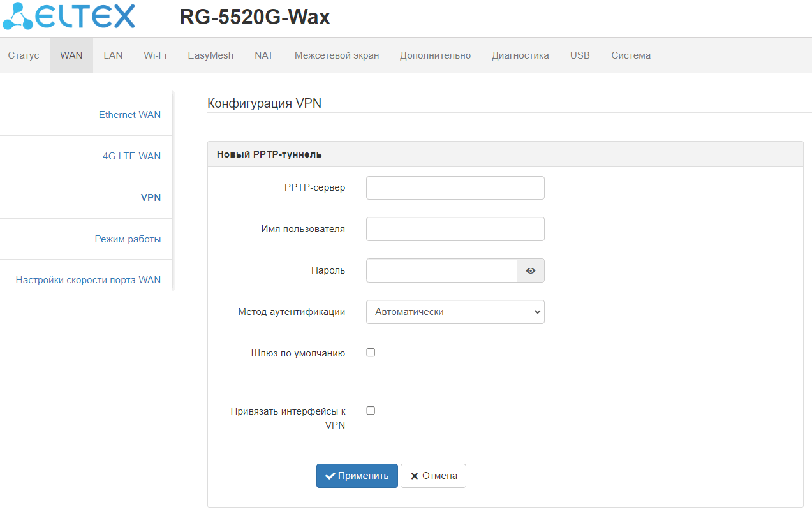Open the Метод аутентификации dropdown
This screenshot has height=514, width=812.
click(455, 312)
